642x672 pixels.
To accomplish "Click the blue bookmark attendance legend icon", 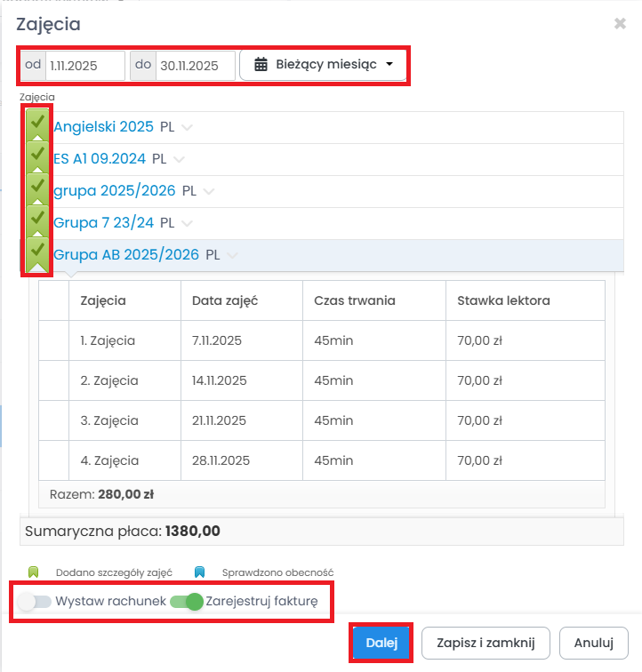I will point(200,572).
